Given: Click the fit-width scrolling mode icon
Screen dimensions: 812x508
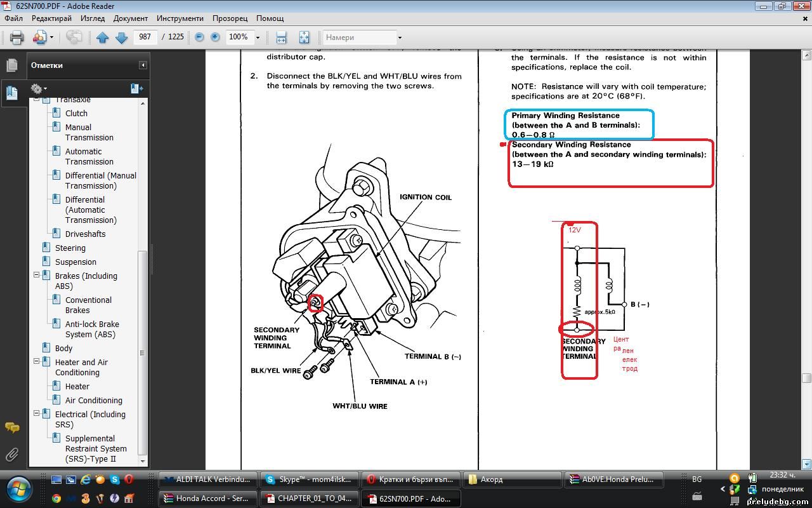Looking at the screenshot, I should coord(281,37).
